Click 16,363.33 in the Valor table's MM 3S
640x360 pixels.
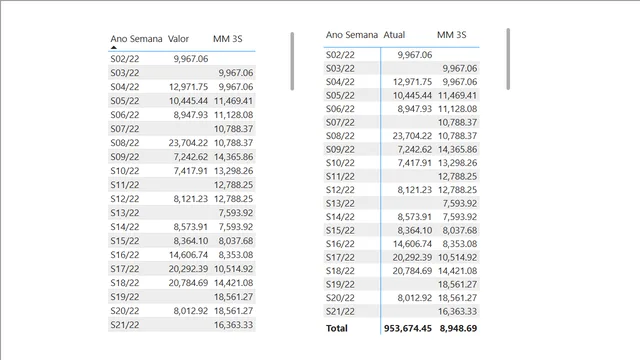click(233, 325)
